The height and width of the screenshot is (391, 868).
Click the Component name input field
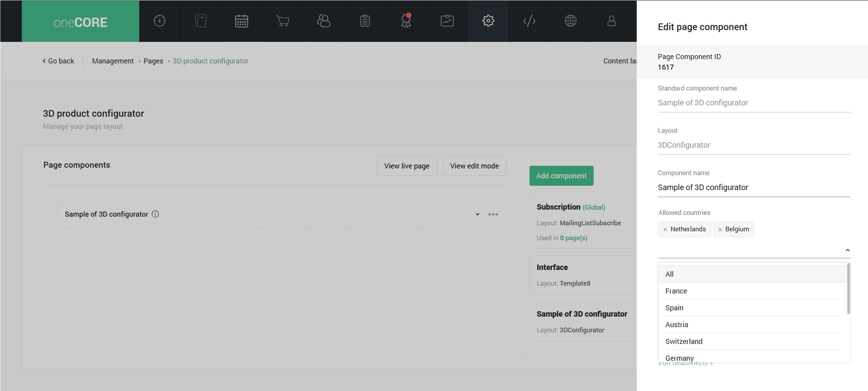pos(753,187)
